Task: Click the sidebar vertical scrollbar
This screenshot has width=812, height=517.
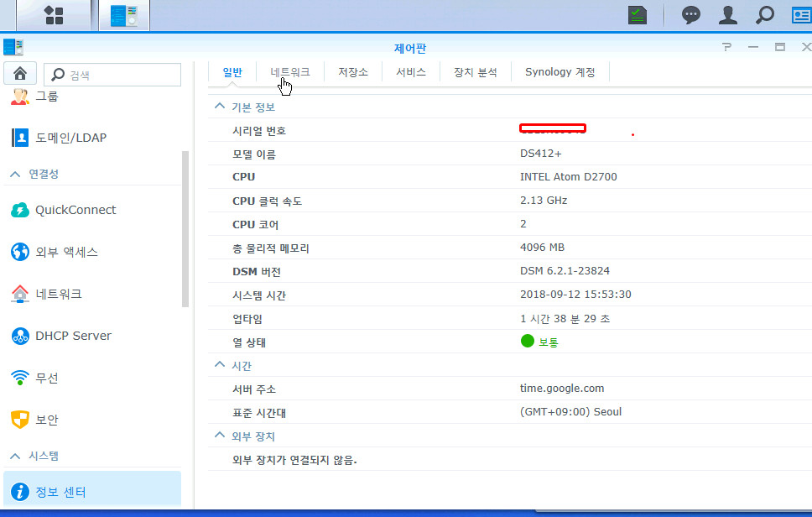Action: pos(185,229)
